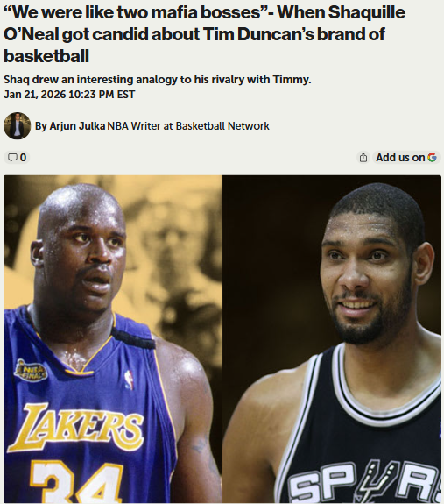Click the subtitle about Shaq's rivalry analogy
444x504 pixels.
click(158, 80)
